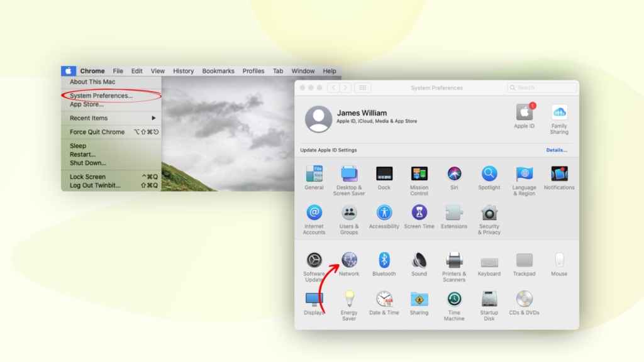Open Screen Time preferences
644x362 pixels.
(x=419, y=217)
